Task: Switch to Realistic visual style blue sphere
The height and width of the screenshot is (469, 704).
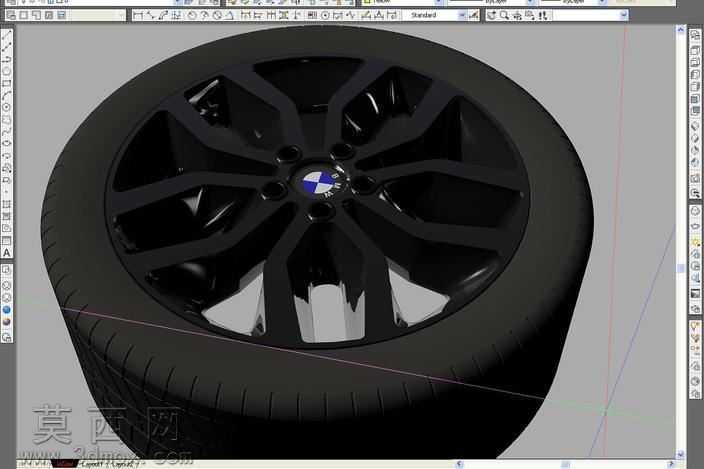Action: pos(7,310)
